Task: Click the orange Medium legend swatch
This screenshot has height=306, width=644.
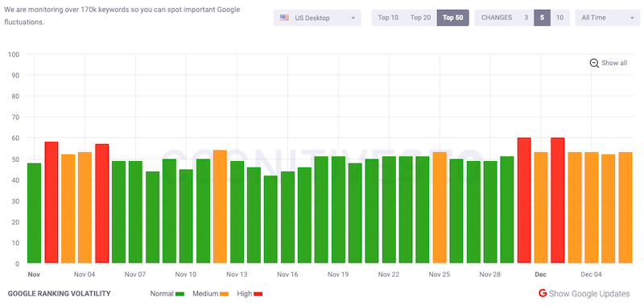Action: [x=224, y=294]
